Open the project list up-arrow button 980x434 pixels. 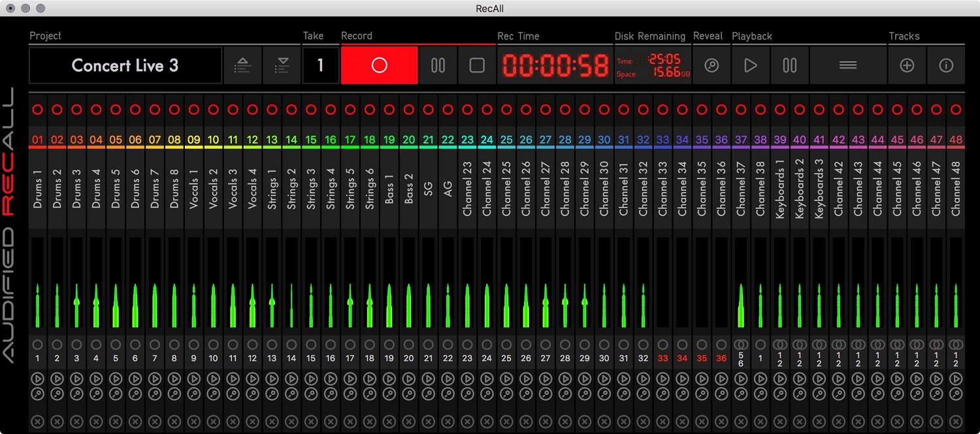[242, 65]
